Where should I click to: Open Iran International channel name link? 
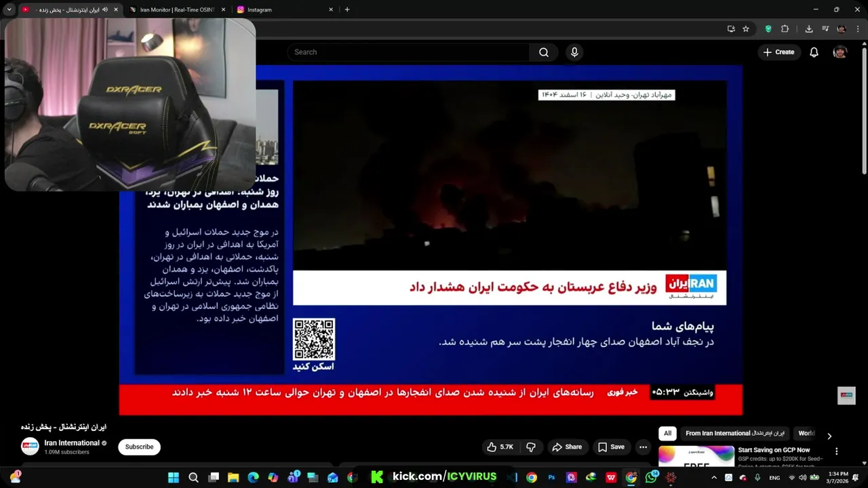click(x=72, y=443)
